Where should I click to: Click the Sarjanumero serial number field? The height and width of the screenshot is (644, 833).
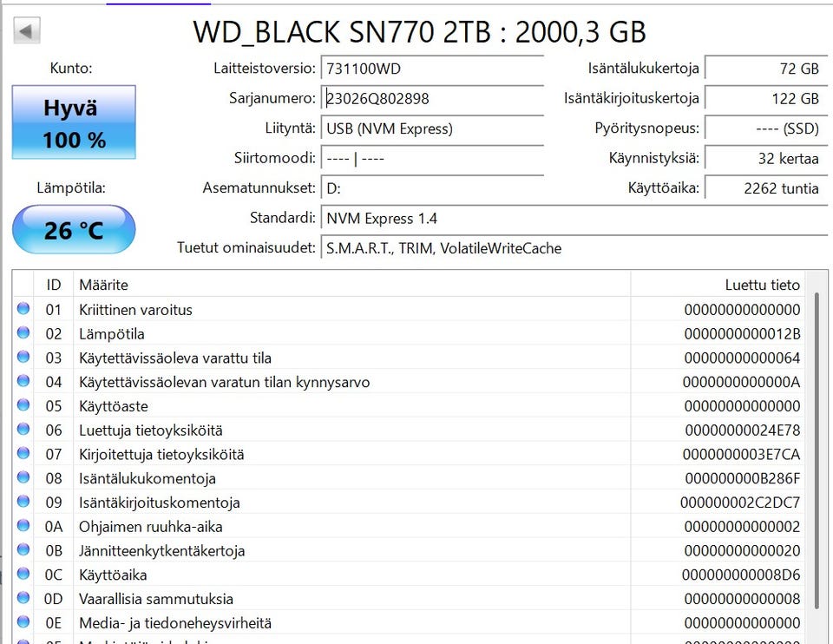click(x=432, y=98)
